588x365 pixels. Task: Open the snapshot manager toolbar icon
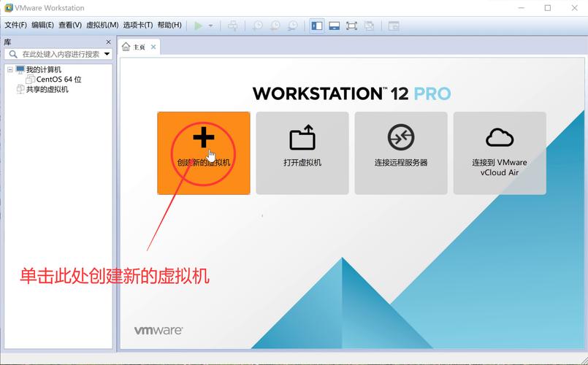[292, 26]
